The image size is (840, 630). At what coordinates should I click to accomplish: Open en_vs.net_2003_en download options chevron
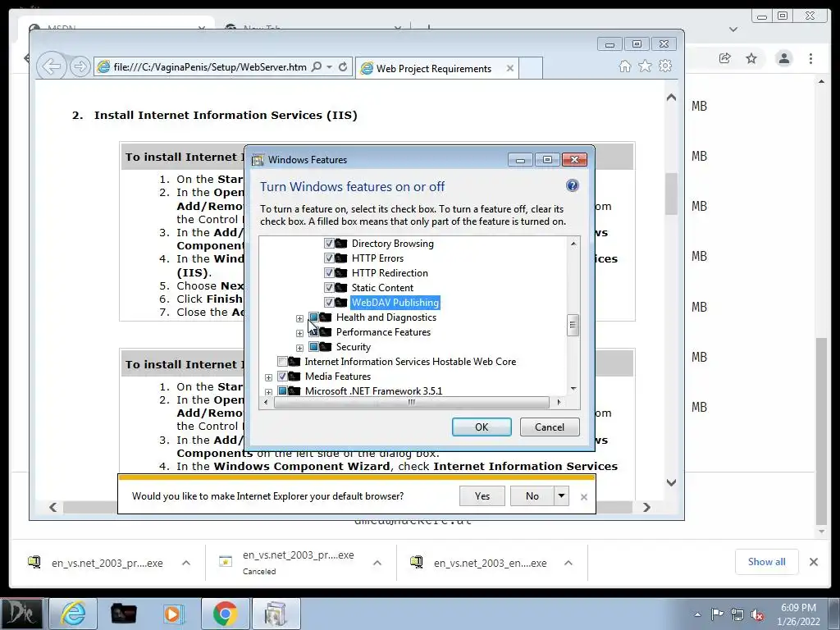(x=568, y=563)
